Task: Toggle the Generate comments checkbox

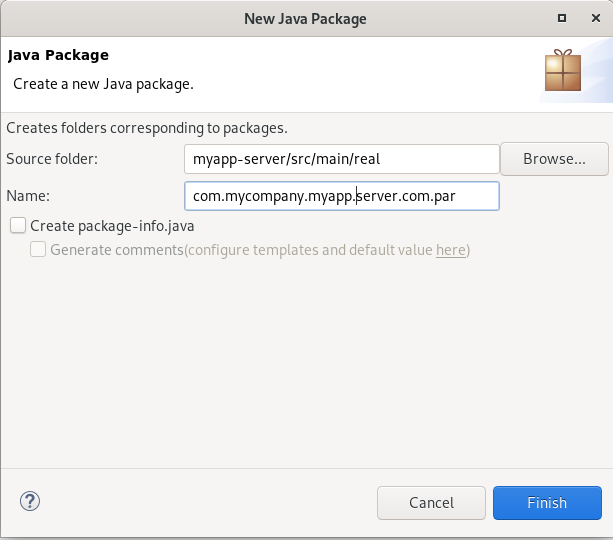Action: pos(38,249)
